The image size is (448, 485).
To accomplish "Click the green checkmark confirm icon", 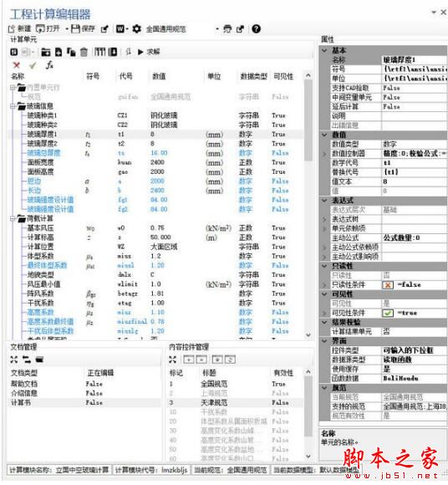I will point(33,65).
